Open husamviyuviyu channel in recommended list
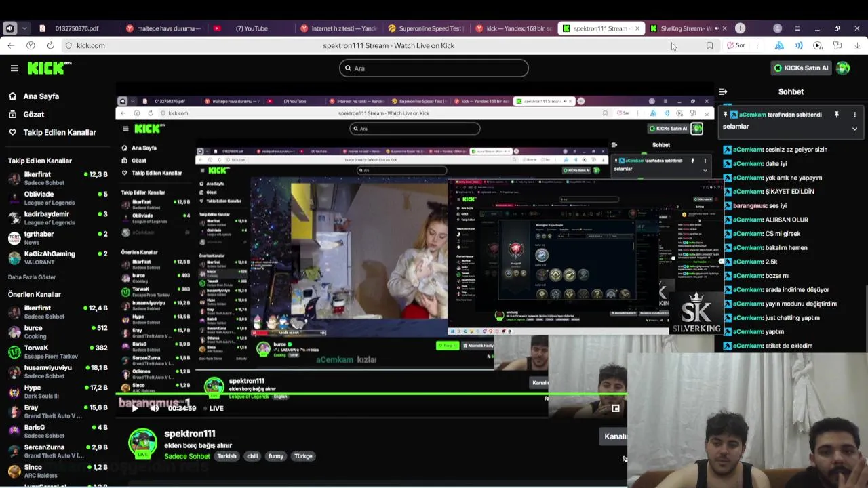Viewport: 868px width, 488px height. coord(58,371)
